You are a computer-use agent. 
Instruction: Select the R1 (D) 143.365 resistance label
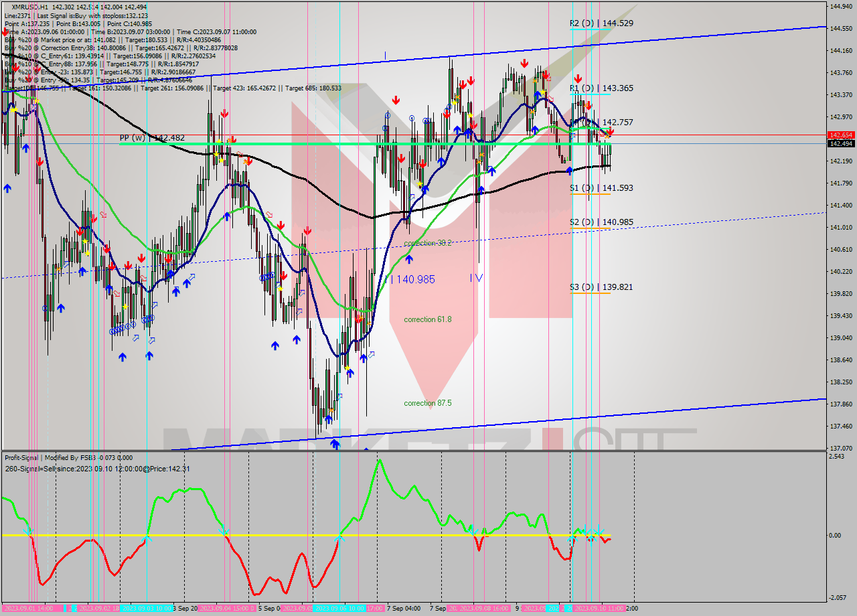pos(601,88)
